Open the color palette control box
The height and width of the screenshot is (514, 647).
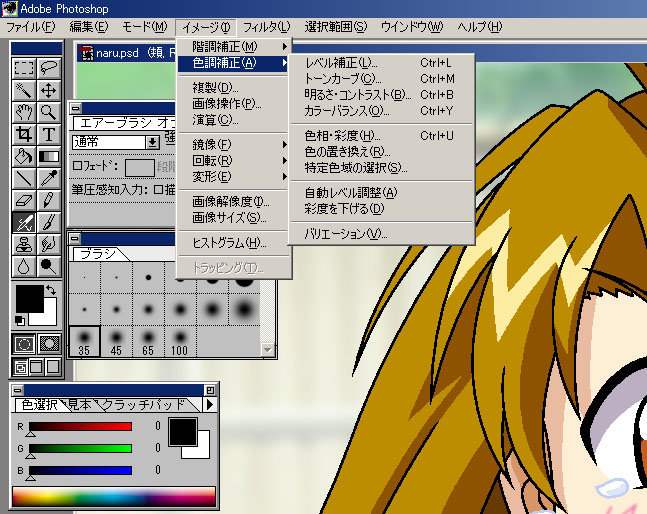click(17, 390)
